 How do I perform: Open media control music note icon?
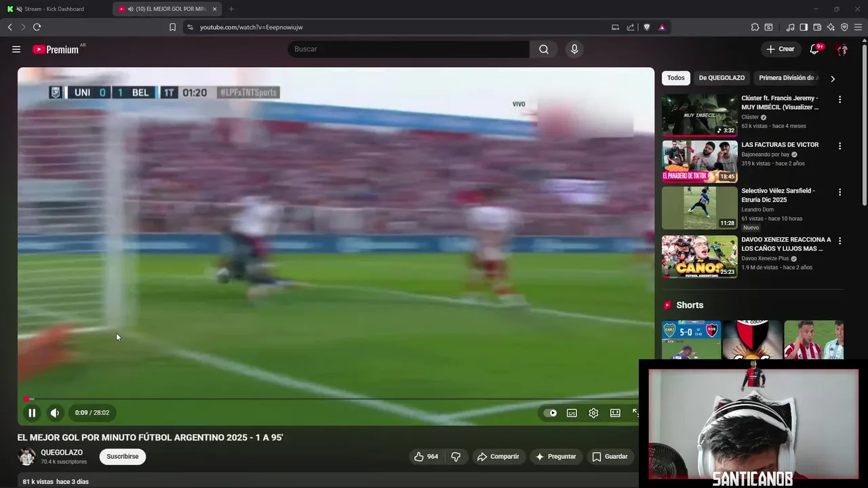click(x=790, y=27)
